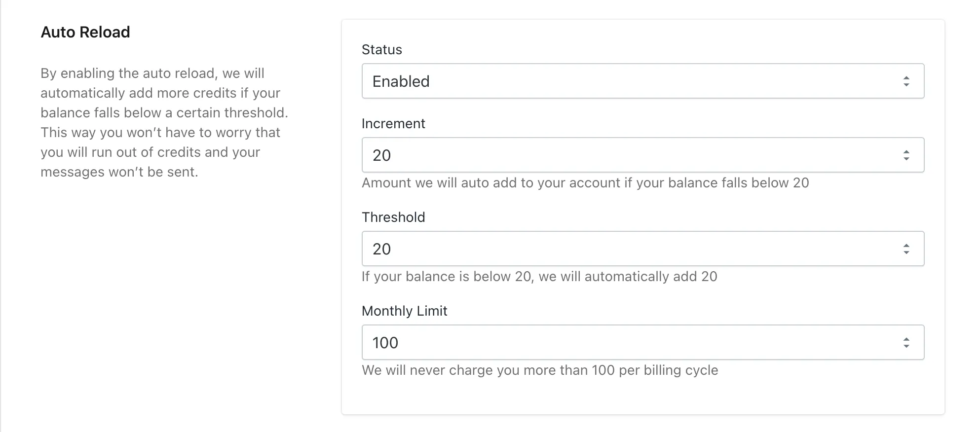Click the up-down arrows on Status select
Image resolution: width=980 pixels, height=432 pixels.
click(x=906, y=81)
